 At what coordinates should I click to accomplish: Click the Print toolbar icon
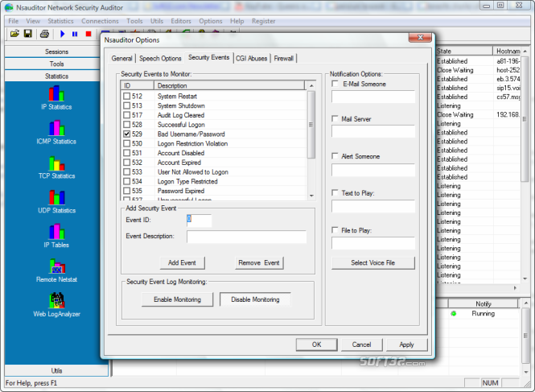(x=45, y=34)
